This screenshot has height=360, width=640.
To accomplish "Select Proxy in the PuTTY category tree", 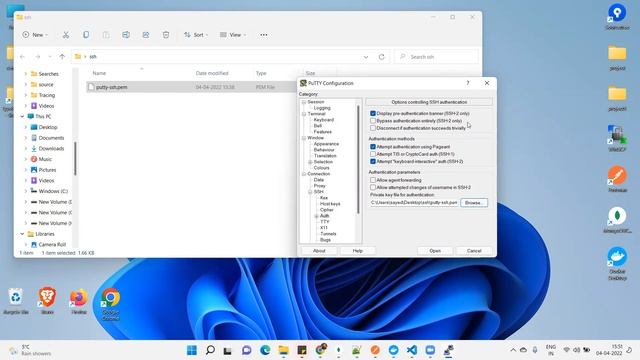I will pyautogui.click(x=320, y=186).
